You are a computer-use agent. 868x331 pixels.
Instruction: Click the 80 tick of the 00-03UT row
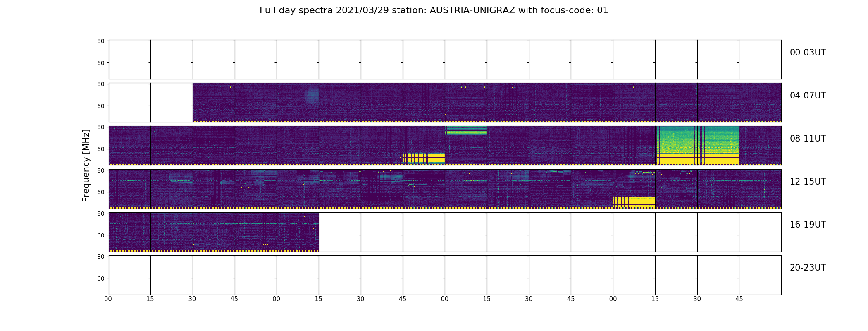coord(100,41)
